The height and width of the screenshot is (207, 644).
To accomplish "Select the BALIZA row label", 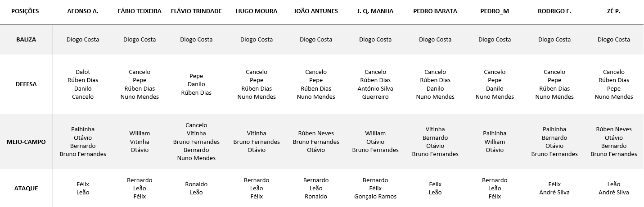I will tap(26, 40).
